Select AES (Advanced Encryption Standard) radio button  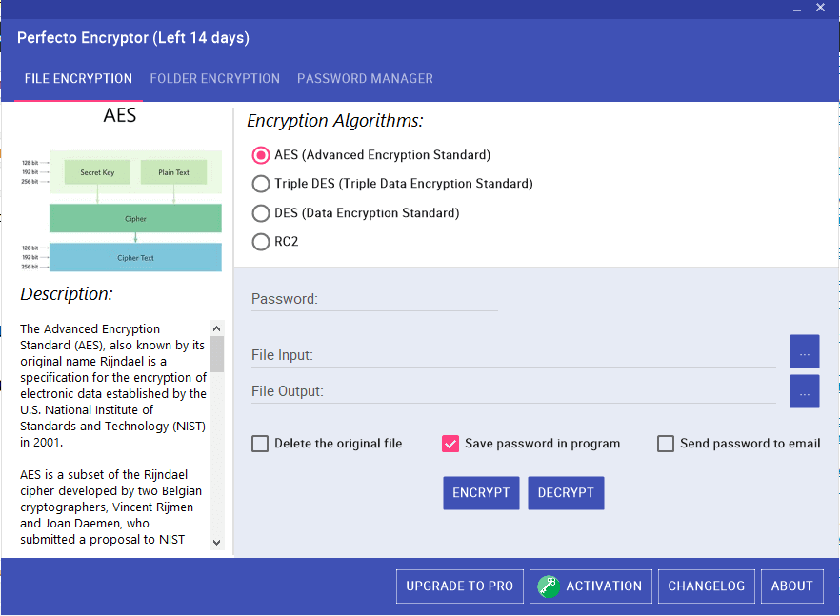click(261, 155)
